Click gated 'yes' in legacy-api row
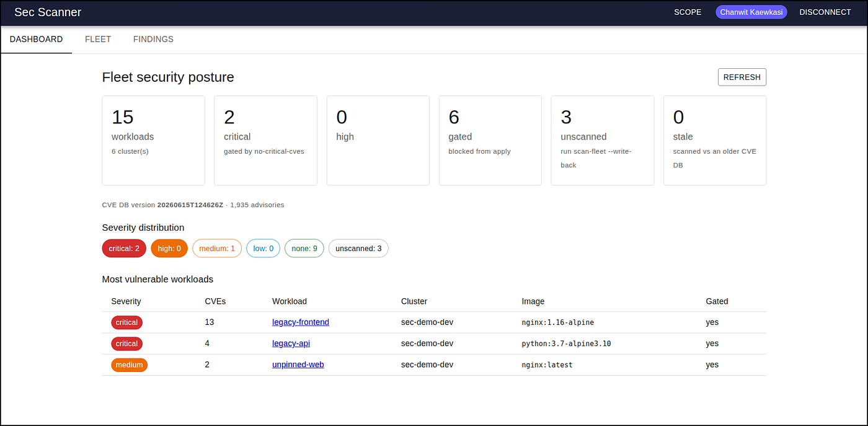The height and width of the screenshot is (426, 868). pos(712,344)
